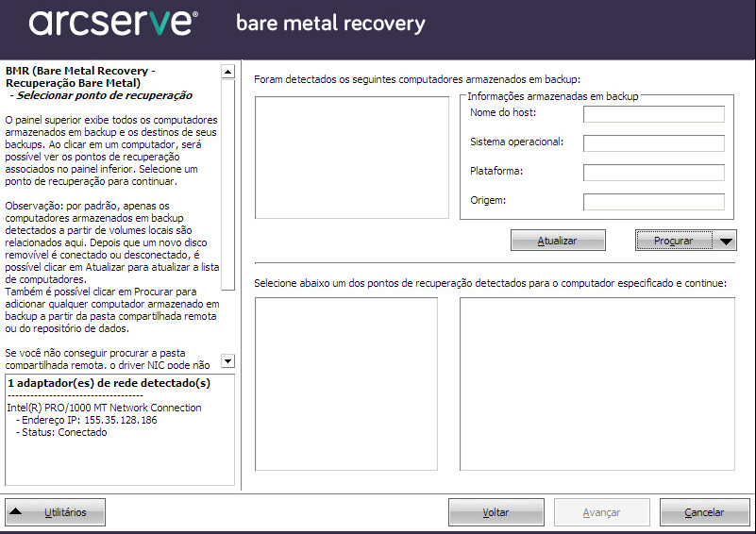The image size is (756, 534).
Task: Click the Sistema operacional field
Action: [654, 143]
